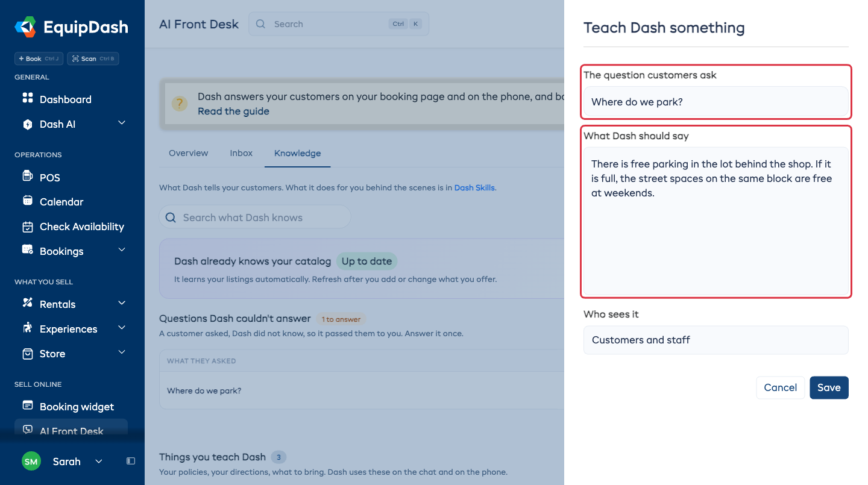This screenshot has height=485, width=868.
Task: Click the Cancel button
Action: (x=781, y=387)
